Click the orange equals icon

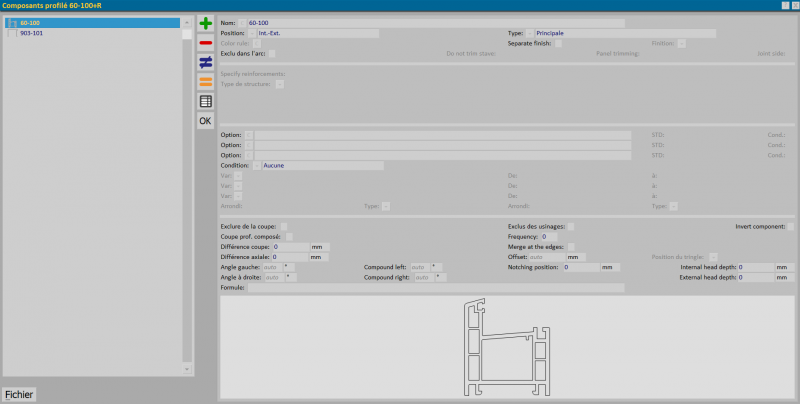pyautogui.click(x=205, y=81)
